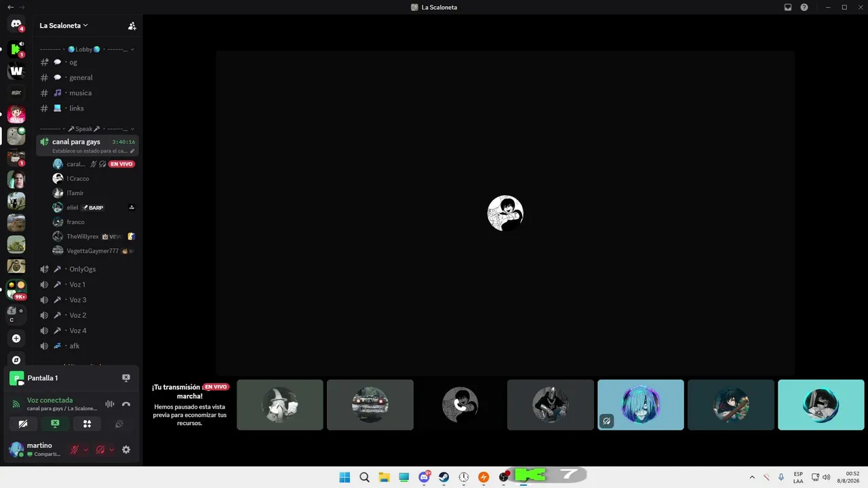
Task: Open the ESP LAA language switcher
Action: [798, 477]
